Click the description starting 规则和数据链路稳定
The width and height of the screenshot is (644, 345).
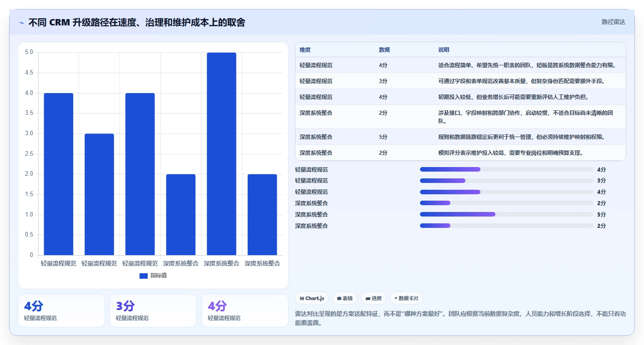pyautogui.click(x=521, y=137)
